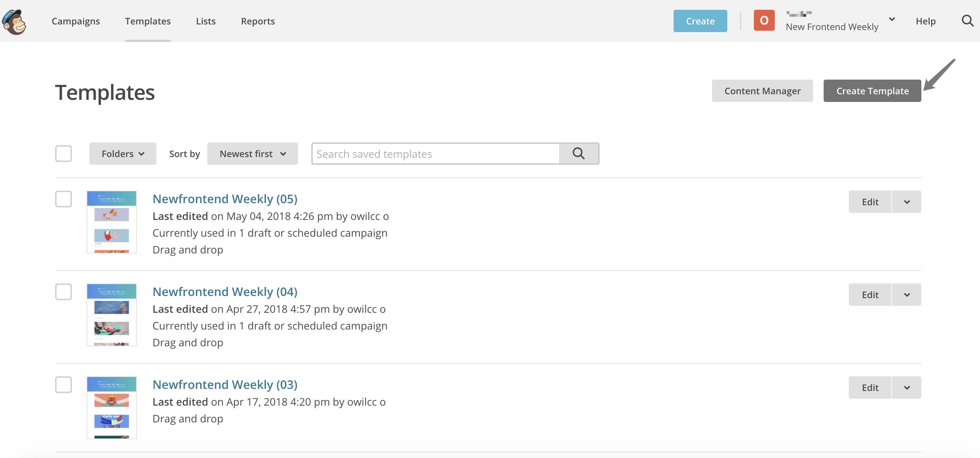Click the orange O account avatar
Image resolution: width=980 pixels, height=458 pixels.
click(764, 21)
